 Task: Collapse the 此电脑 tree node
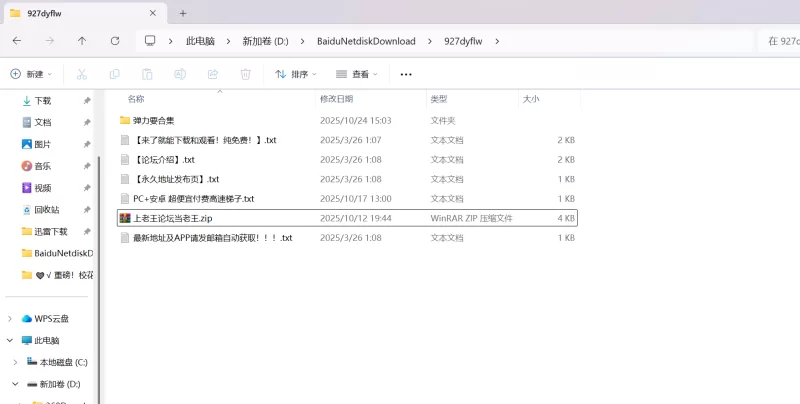click(x=11, y=340)
